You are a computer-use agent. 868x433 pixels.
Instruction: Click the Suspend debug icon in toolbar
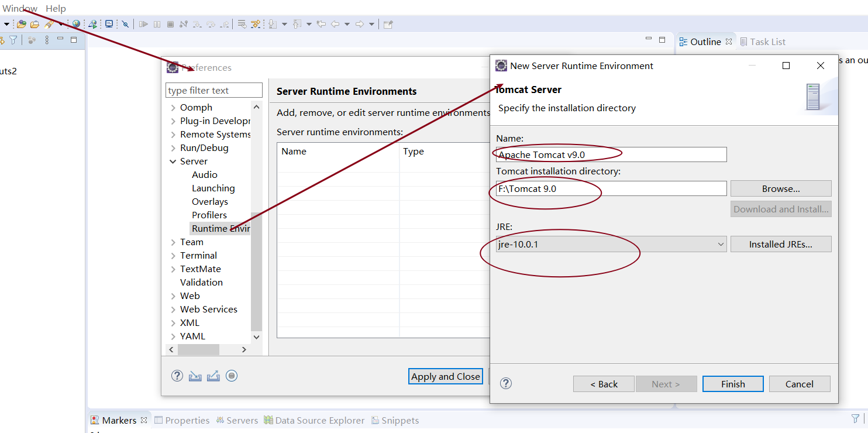point(157,24)
